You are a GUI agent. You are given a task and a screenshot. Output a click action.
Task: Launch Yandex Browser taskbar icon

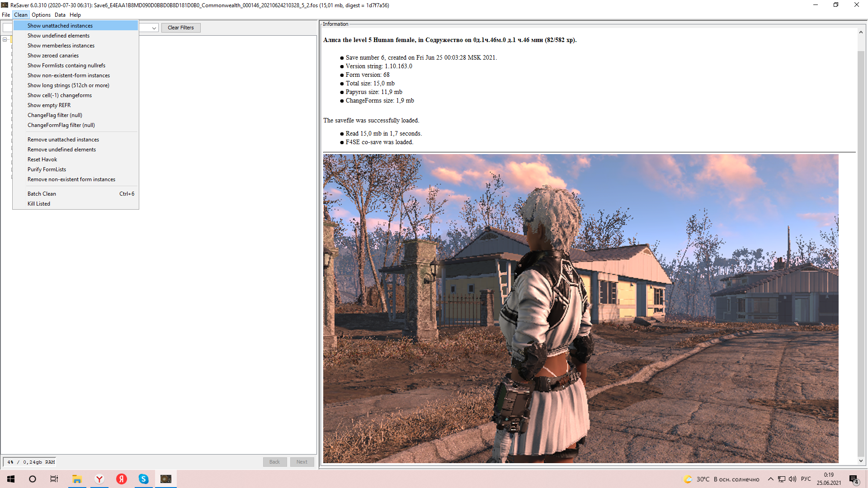click(99, 479)
